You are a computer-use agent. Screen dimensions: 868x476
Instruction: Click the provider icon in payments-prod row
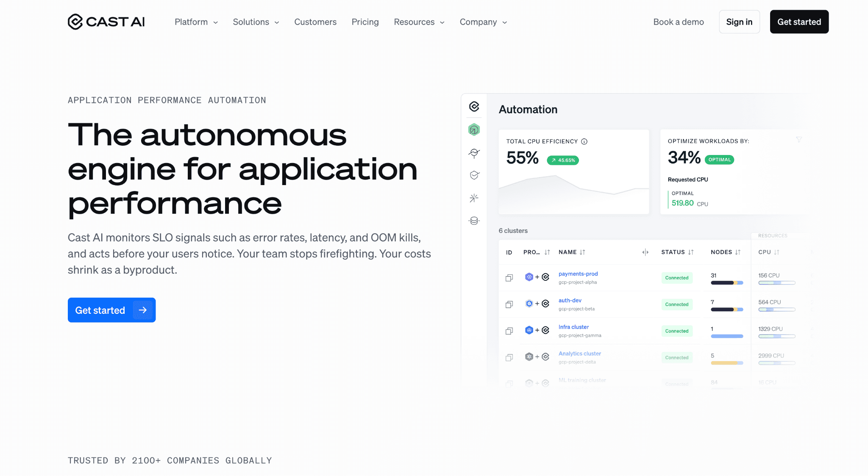[529, 277]
